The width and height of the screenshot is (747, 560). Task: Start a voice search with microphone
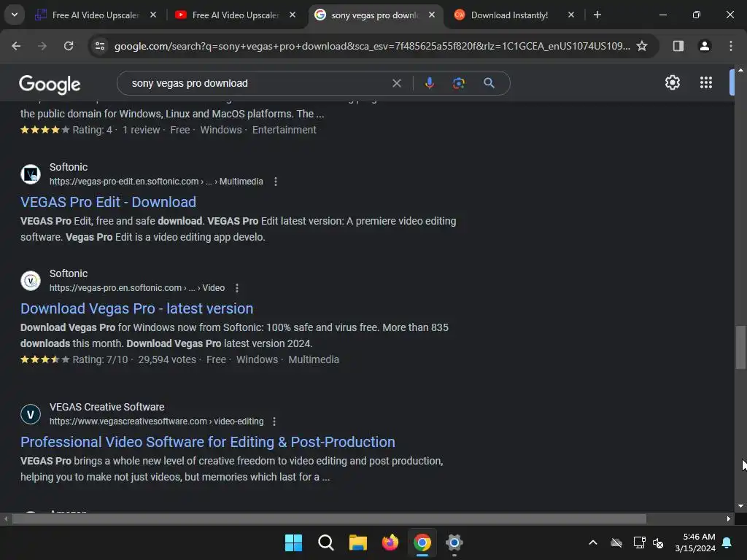(x=429, y=83)
